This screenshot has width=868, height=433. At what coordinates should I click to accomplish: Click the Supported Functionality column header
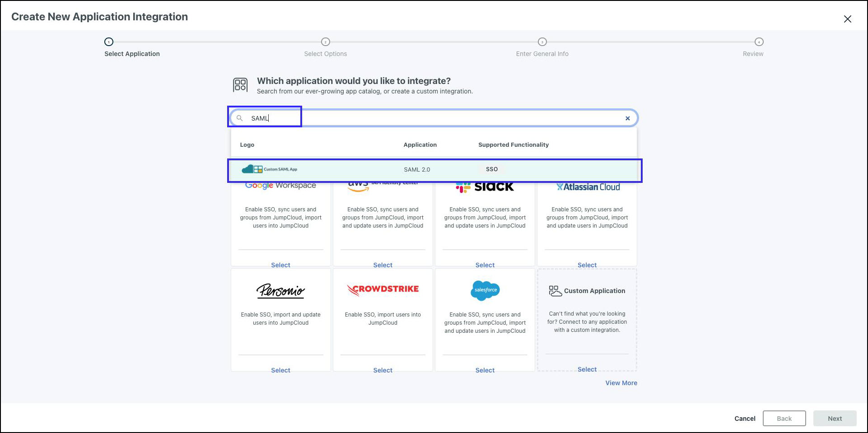[513, 145]
